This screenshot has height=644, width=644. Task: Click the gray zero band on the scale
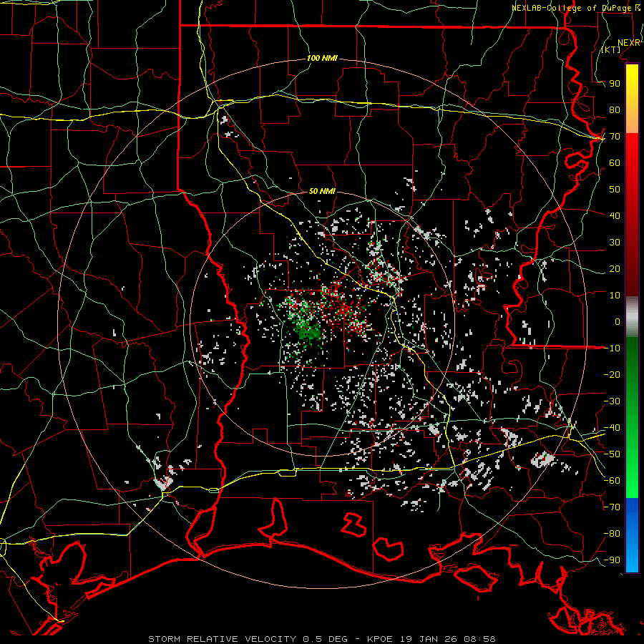click(632, 317)
